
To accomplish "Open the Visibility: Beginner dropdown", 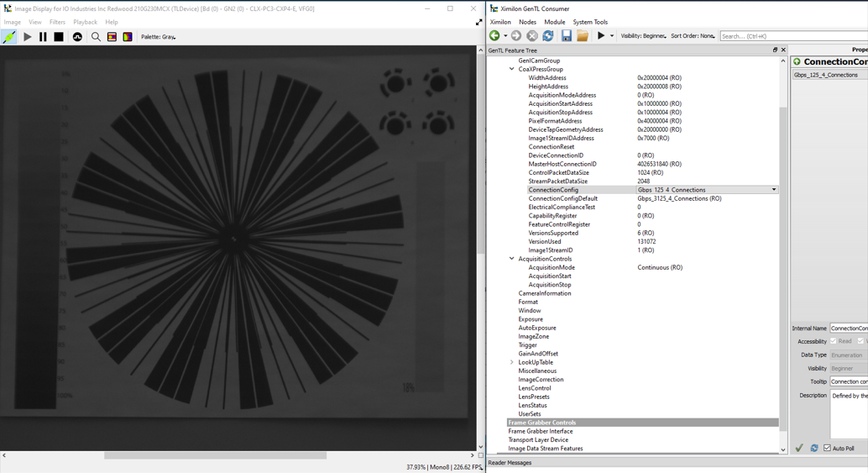I will [x=643, y=36].
